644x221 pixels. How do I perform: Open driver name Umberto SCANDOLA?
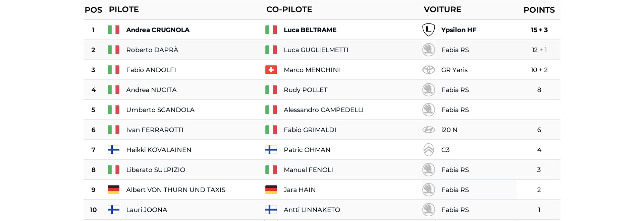[x=160, y=110]
